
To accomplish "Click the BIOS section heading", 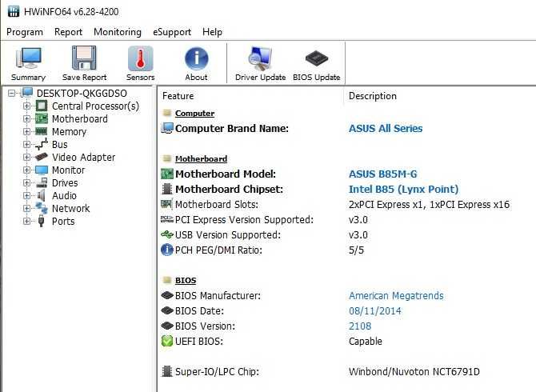I will pyautogui.click(x=186, y=280).
